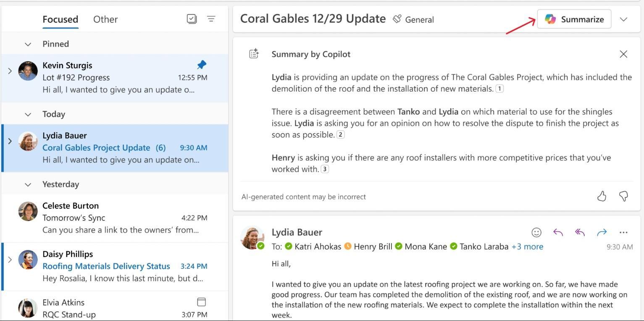Click the Summarize button

click(574, 19)
